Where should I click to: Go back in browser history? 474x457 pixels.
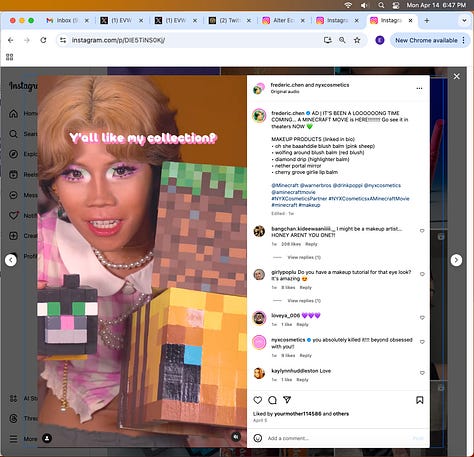click(x=11, y=40)
